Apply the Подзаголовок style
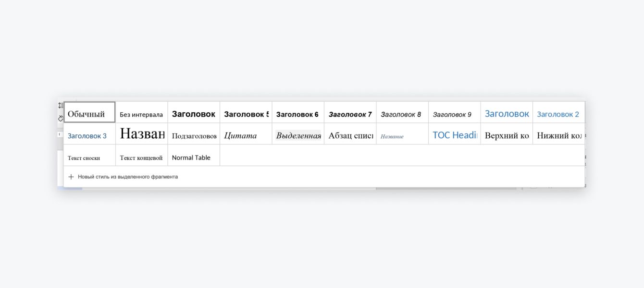This screenshot has width=644, height=288. pos(194,136)
